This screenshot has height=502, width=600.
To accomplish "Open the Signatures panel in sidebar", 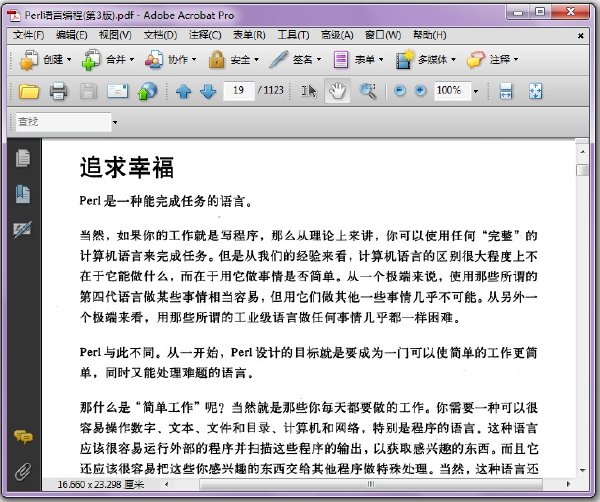I will (x=23, y=229).
